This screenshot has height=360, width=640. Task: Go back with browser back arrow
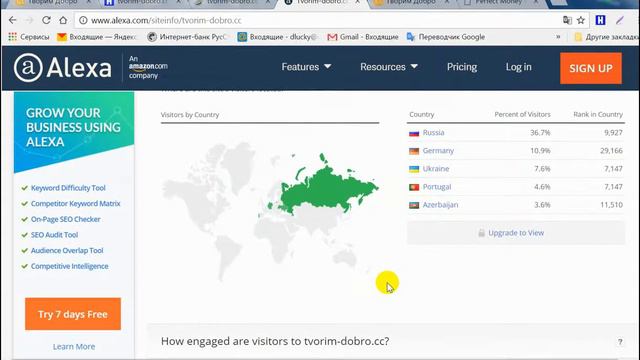click(x=12, y=20)
